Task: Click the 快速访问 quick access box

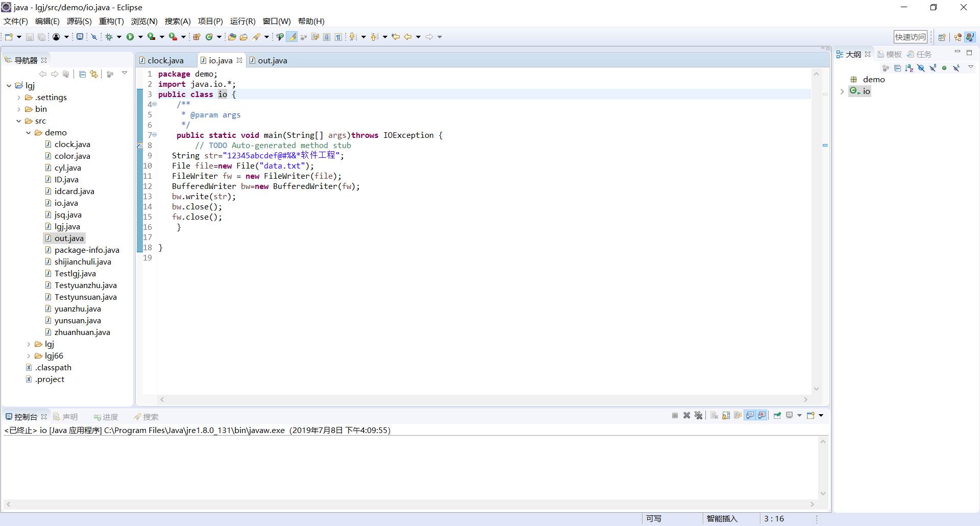Action: click(x=910, y=37)
